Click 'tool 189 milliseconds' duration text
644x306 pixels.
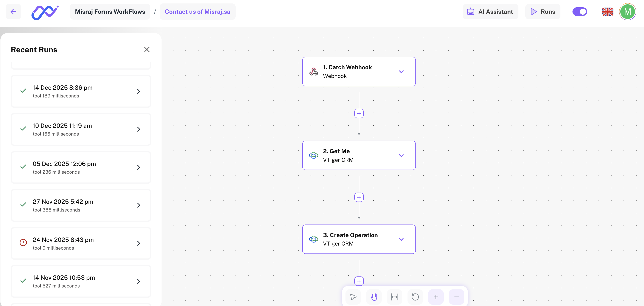click(56, 96)
